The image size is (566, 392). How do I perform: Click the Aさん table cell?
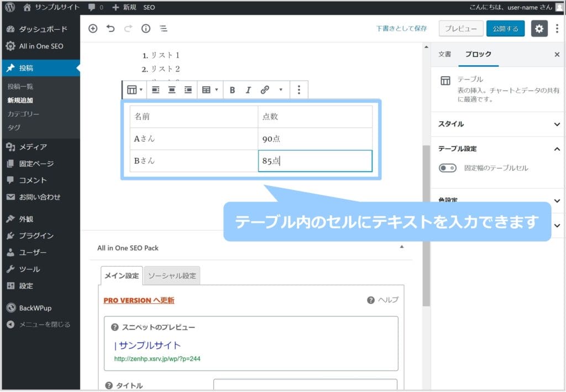tap(194, 139)
